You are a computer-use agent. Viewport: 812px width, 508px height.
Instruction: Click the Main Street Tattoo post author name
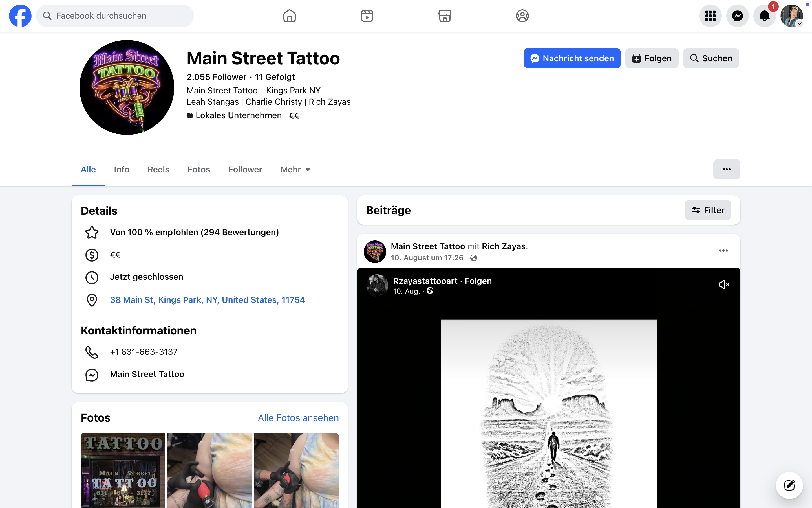[x=428, y=246]
